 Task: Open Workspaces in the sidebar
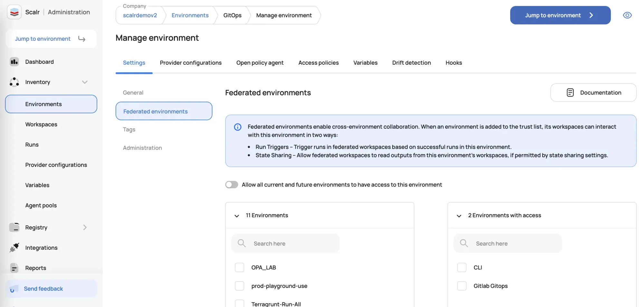click(41, 125)
